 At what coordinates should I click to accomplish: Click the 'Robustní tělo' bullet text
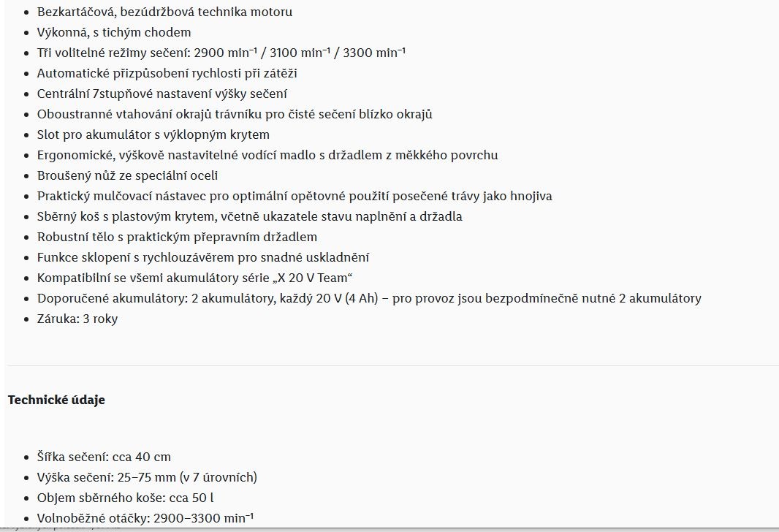click(177, 237)
